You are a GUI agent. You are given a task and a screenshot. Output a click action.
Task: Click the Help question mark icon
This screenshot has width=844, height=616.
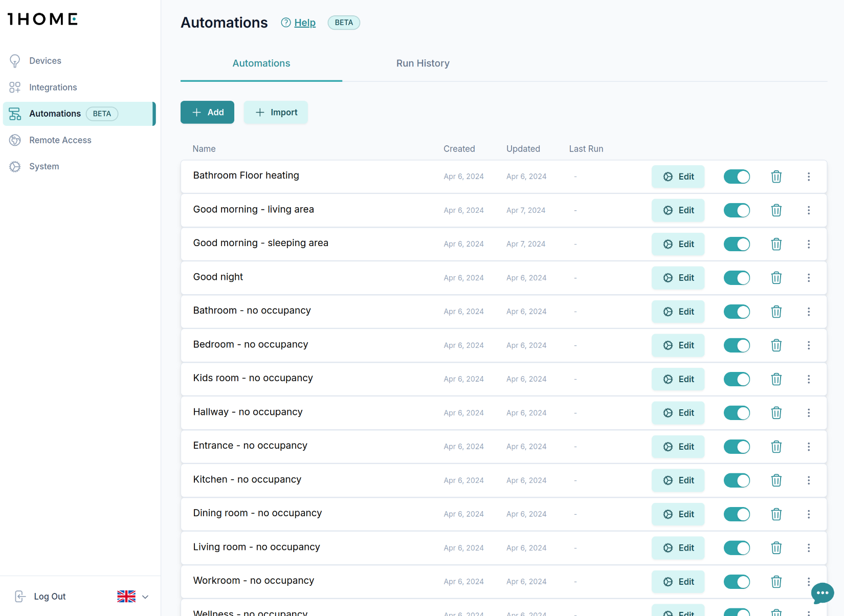286,23
